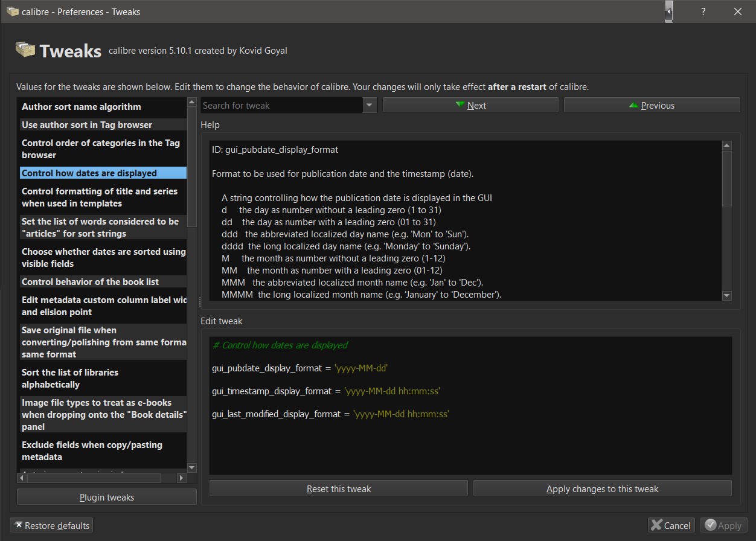Select Exclude fields when copy/pasting metadata
Screen dimensions: 756x541
tap(103, 451)
